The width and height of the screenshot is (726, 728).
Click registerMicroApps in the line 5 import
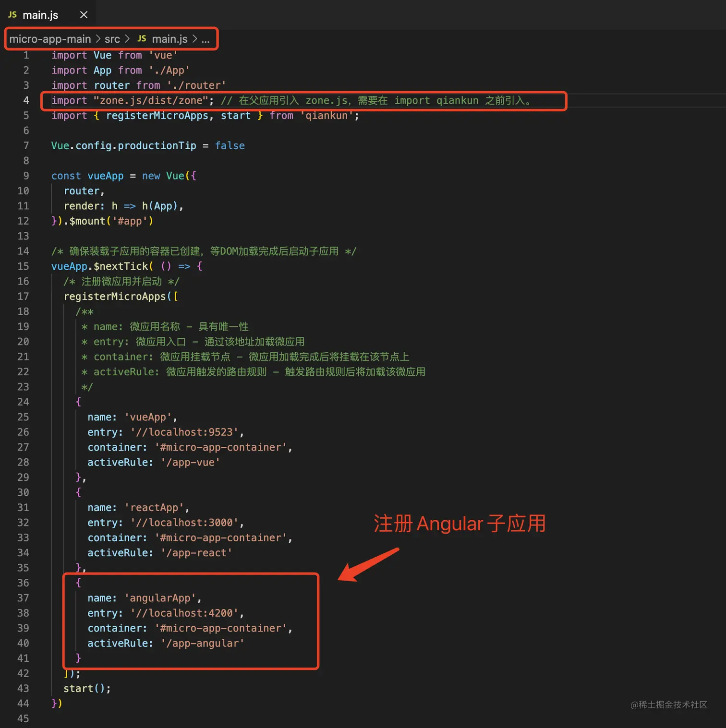tap(157, 116)
